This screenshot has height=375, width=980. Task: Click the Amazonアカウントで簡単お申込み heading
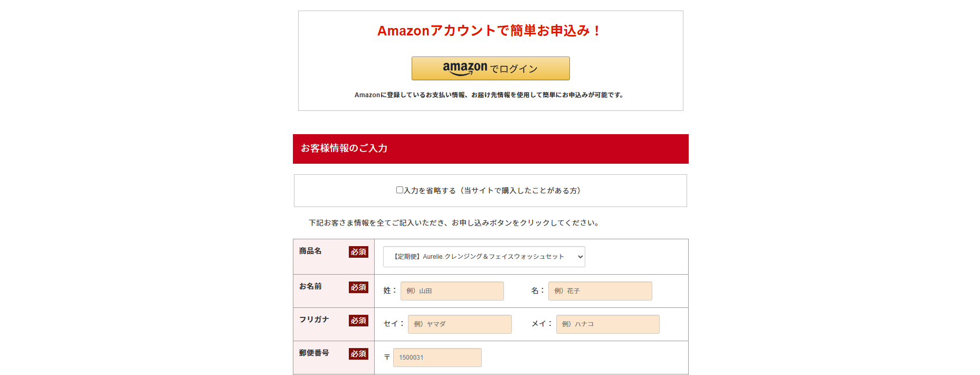click(x=490, y=31)
